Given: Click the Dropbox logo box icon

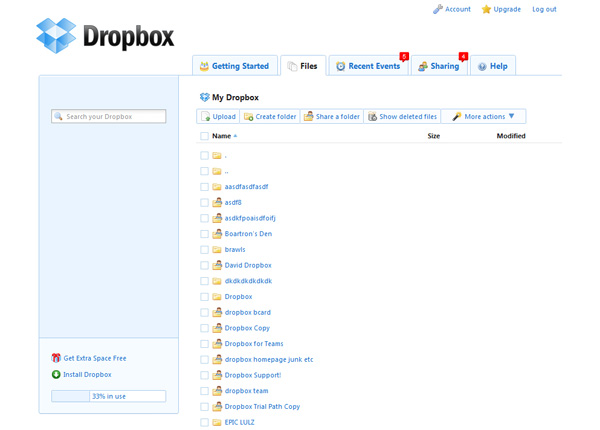Looking at the screenshot, I should coord(56,35).
